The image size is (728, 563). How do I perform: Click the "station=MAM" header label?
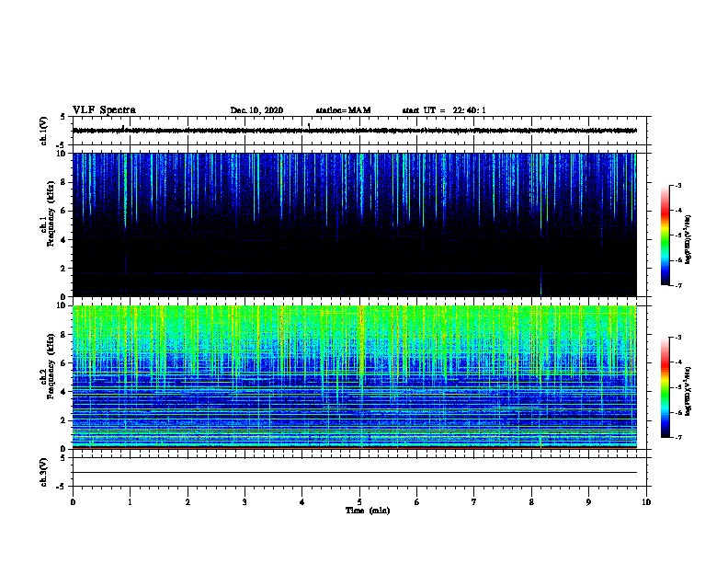click(343, 110)
